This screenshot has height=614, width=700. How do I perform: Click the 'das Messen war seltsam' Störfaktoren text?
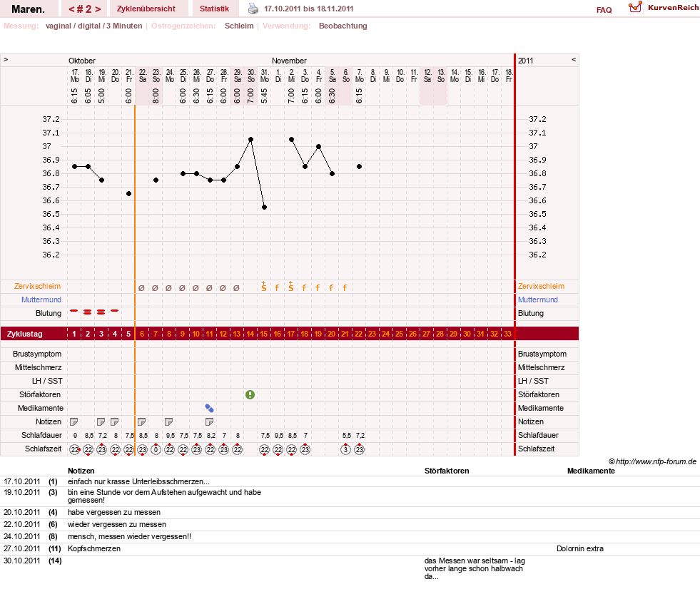[x=475, y=568]
